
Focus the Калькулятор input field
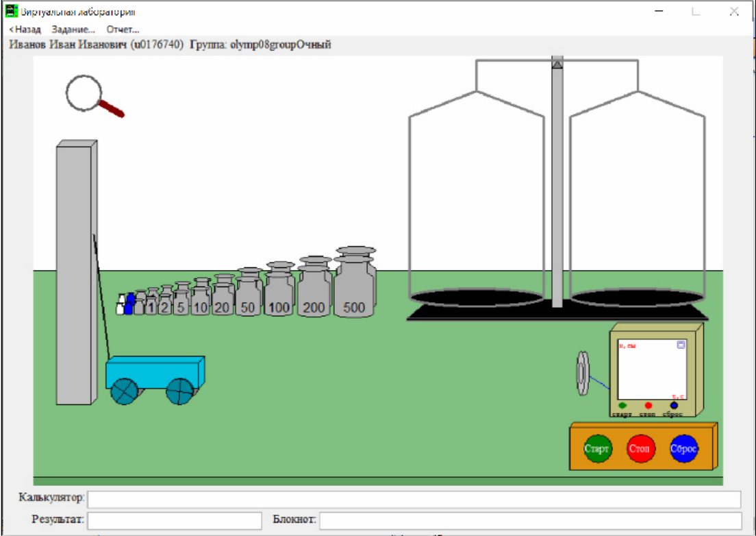(414, 500)
